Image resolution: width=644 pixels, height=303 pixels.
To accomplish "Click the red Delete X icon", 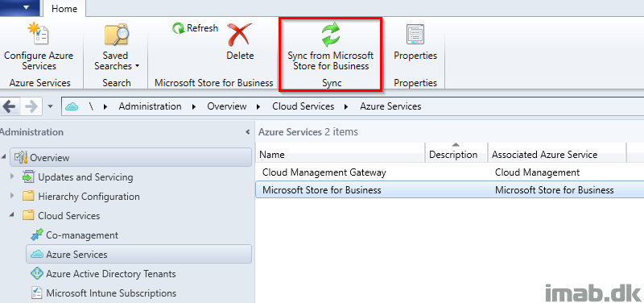I will coord(240,35).
